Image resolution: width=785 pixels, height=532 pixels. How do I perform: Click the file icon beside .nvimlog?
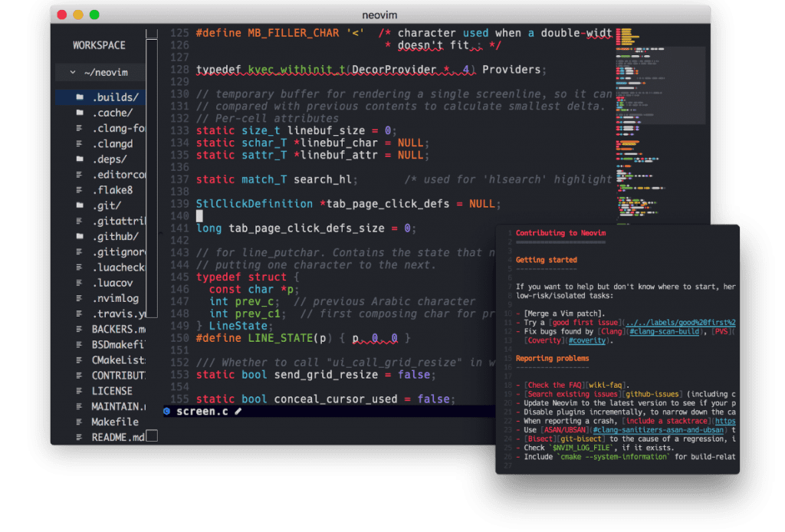click(x=79, y=298)
